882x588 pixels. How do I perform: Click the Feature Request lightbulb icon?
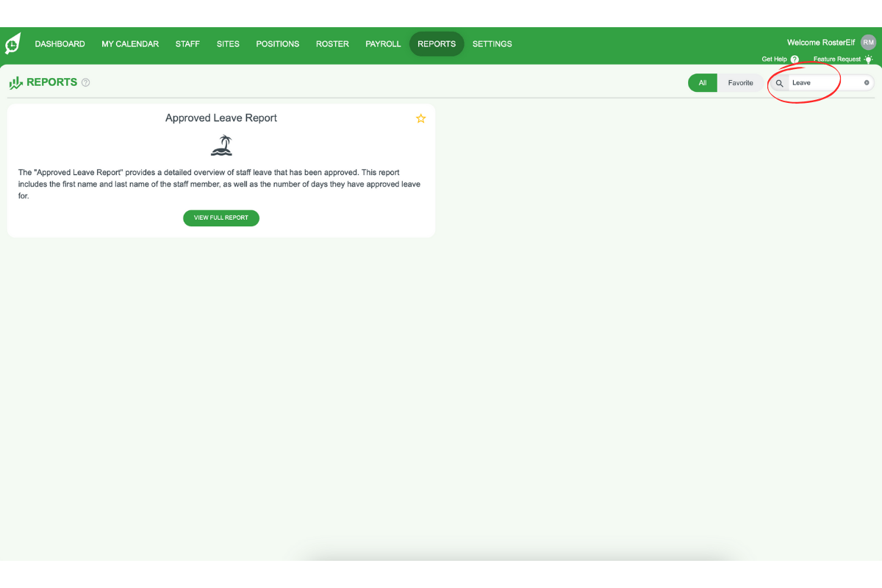point(869,60)
